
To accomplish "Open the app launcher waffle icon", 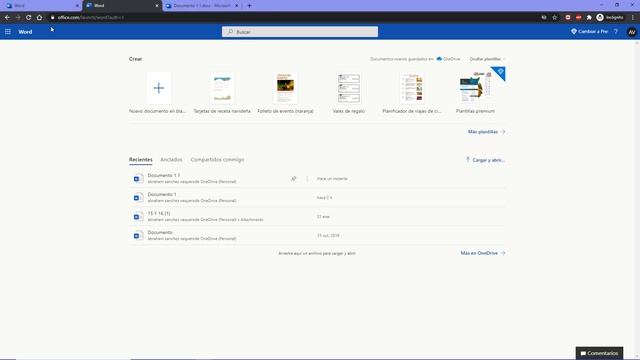I will point(8,31).
